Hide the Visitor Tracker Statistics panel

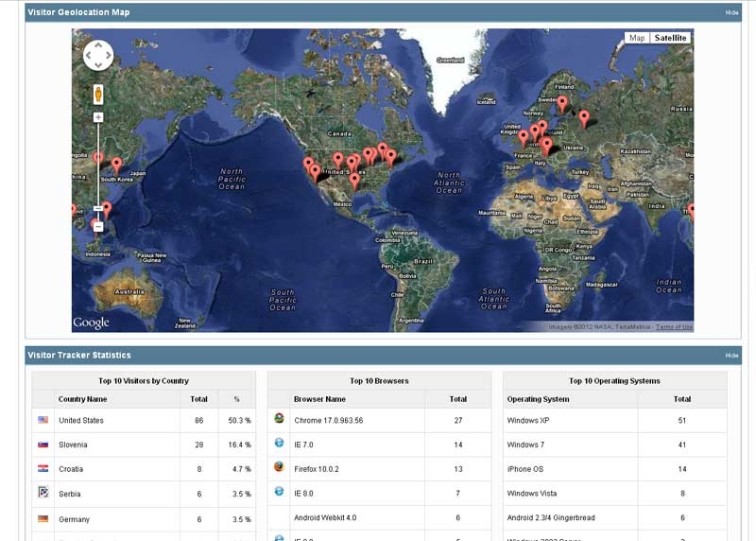click(x=731, y=356)
